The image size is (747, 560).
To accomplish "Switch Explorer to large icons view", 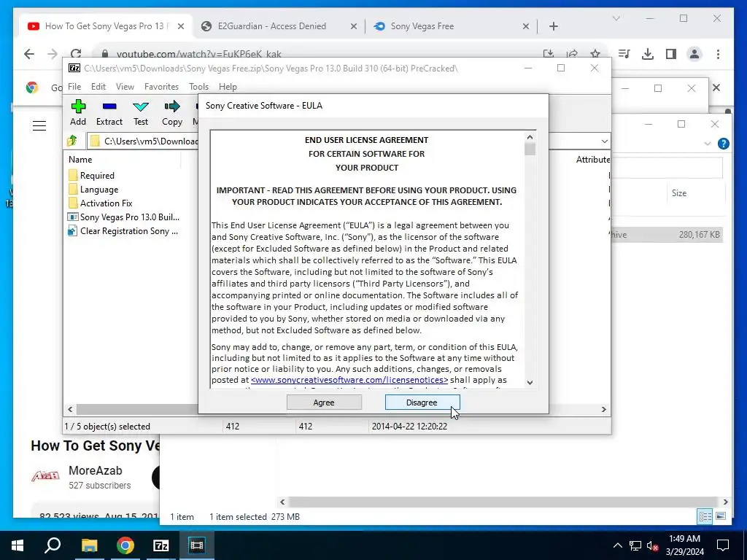I will pos(721,516).
